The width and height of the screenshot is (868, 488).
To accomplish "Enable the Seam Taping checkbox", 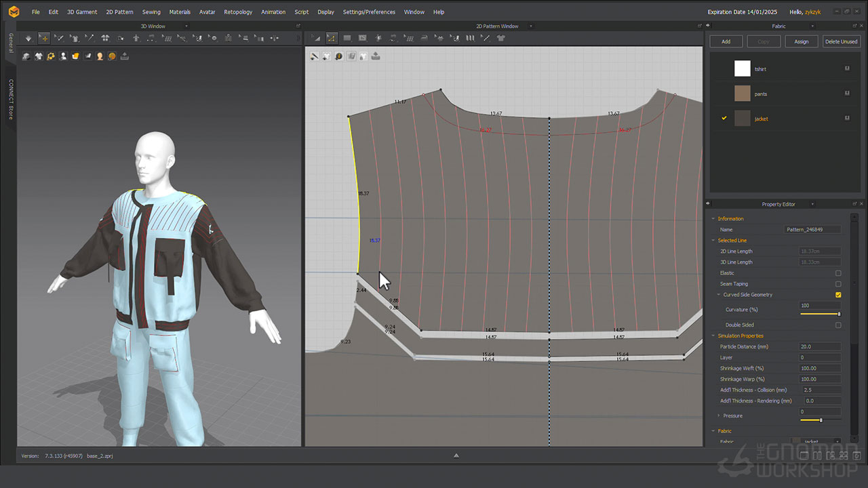I will click(838, 284).
